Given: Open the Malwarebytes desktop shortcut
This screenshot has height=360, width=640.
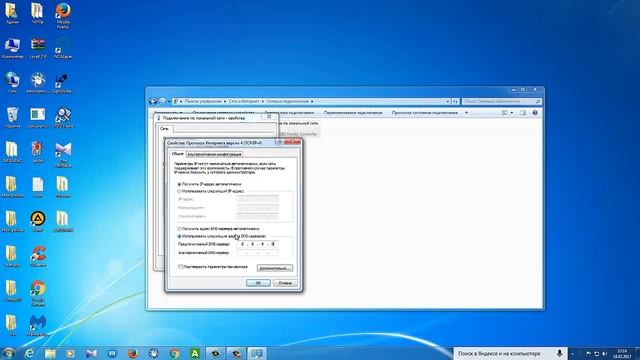Looking at the screenshot, I should [38, 326].
